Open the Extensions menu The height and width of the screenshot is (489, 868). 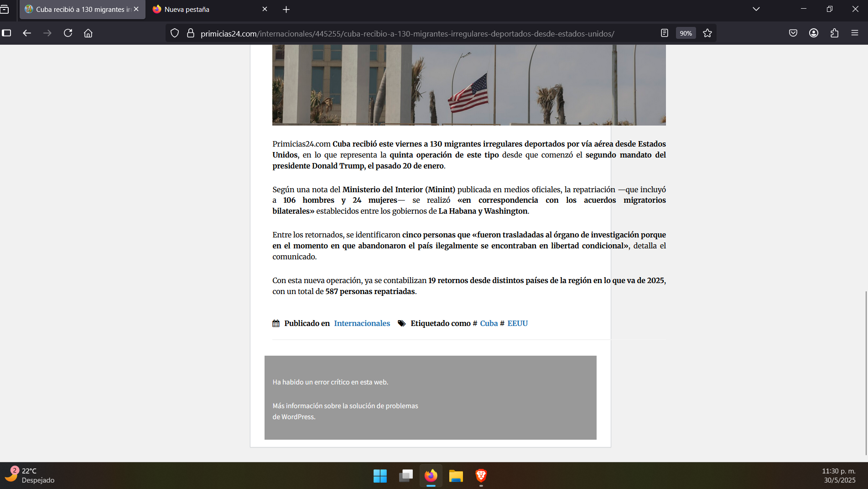tap(834, 33)
